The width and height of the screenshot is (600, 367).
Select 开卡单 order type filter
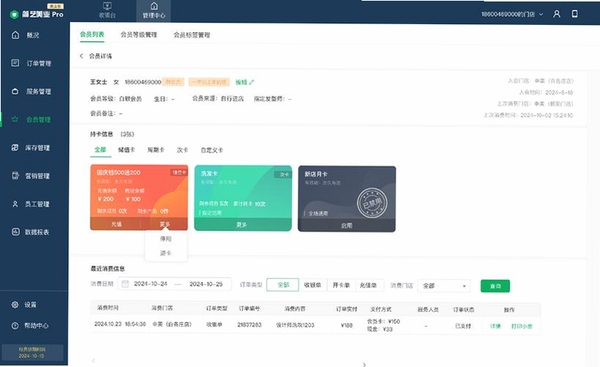[341, 285]
